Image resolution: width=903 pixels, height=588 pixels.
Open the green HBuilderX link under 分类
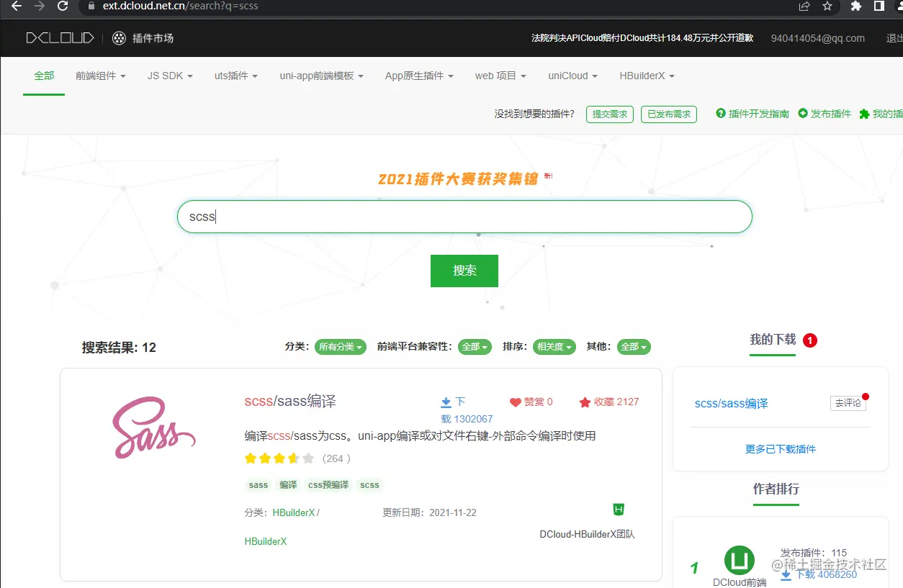(266, 541)
